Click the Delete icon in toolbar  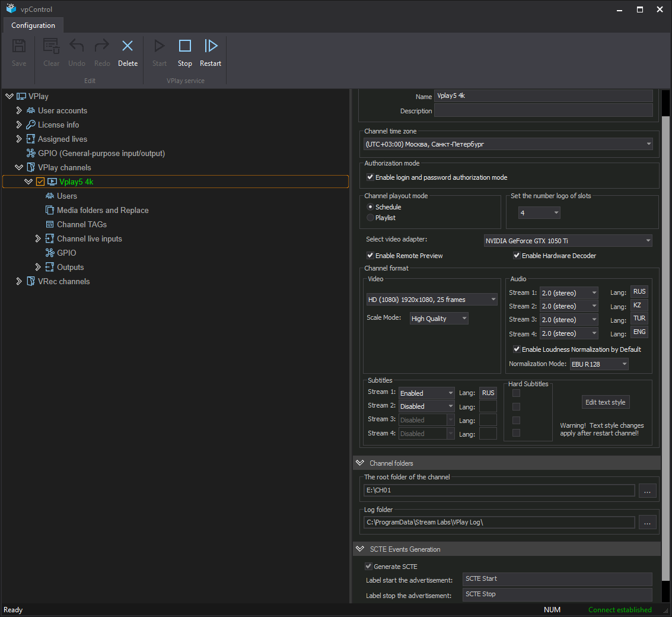coord(128,46)
